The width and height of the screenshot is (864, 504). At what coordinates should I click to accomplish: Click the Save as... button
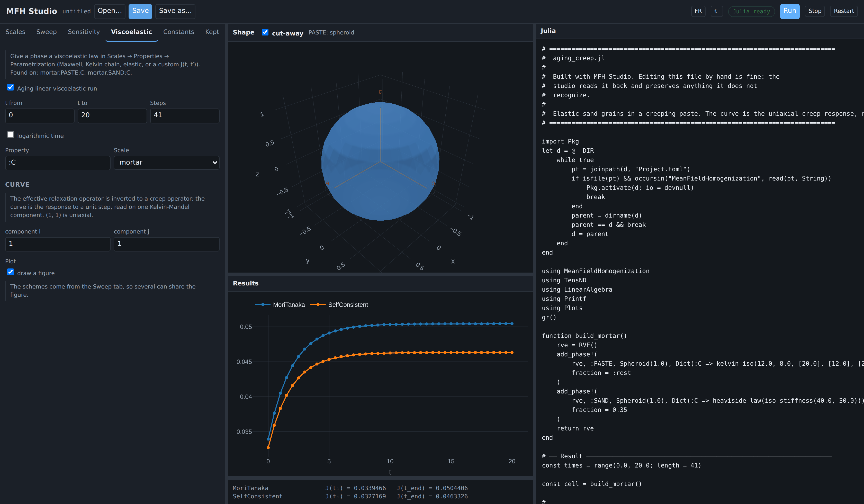[175, 11]
